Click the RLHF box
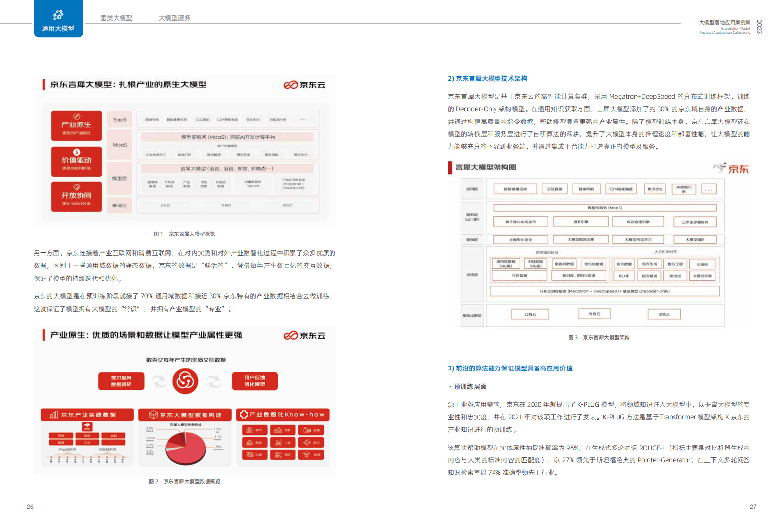Screen dimensions: 784x532 624,276
